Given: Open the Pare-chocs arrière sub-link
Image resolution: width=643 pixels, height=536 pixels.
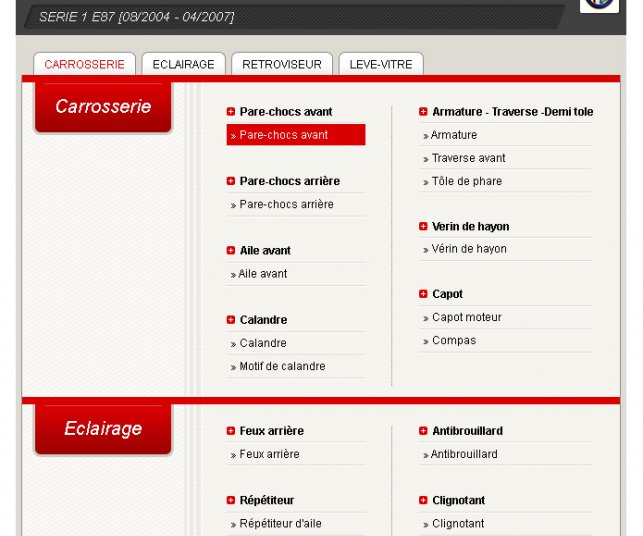Looking at the screenshot, I should coord(286,204).
